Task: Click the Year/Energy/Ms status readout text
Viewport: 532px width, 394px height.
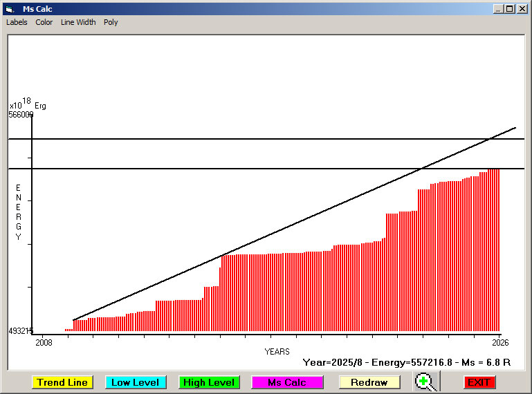Action: pyautogui.click(x=407, y=362)
